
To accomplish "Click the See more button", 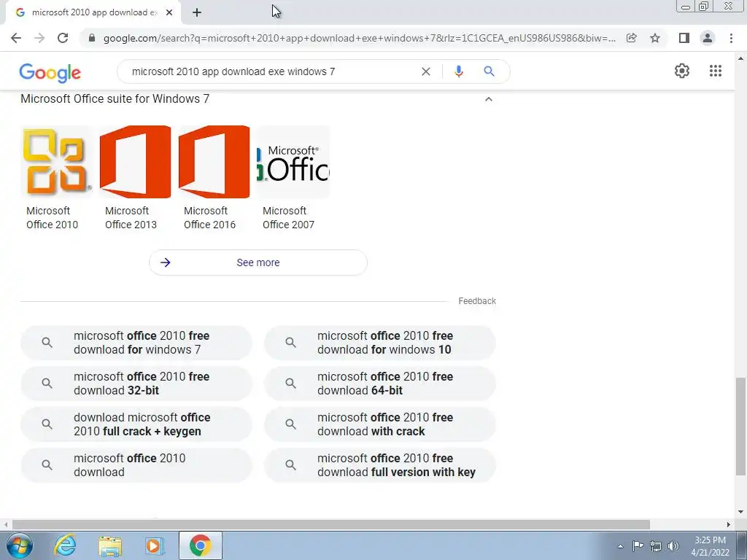I will point(258,262).
